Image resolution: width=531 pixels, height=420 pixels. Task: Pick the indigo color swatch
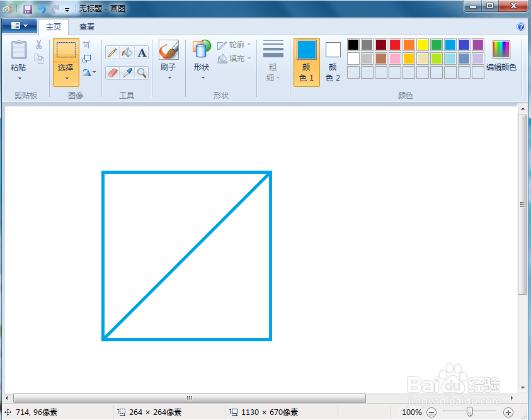point(464,45)
